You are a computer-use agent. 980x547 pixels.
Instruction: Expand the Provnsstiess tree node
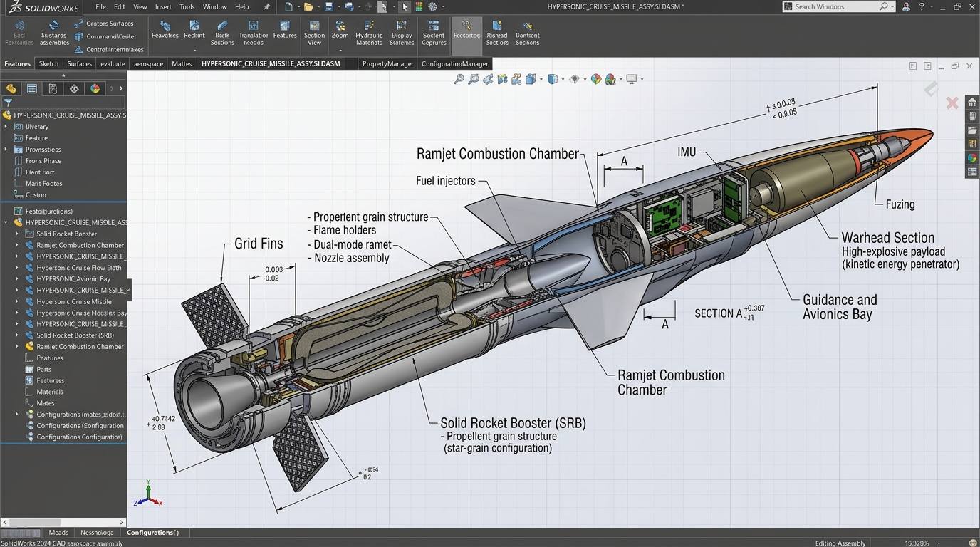point(6,150)
